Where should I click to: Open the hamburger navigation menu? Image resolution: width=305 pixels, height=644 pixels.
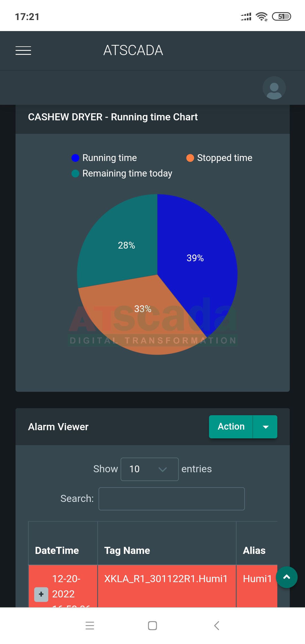tap(23, 51)
